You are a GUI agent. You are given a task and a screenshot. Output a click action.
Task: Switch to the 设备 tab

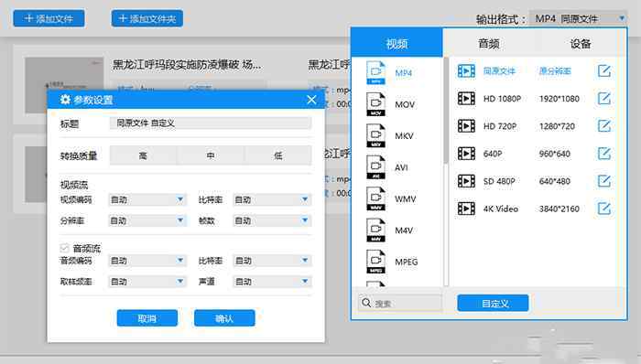[x=581, y=43]
